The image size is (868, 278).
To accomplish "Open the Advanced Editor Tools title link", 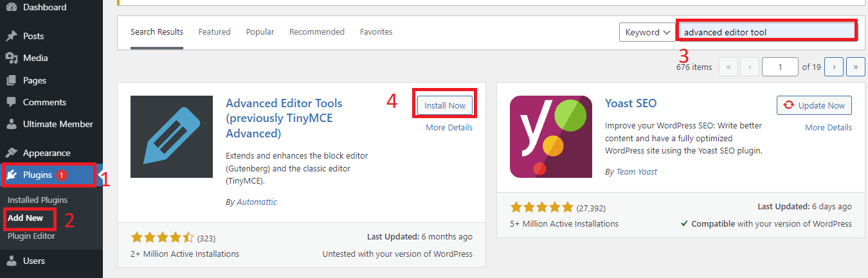I will click(284, 118).
